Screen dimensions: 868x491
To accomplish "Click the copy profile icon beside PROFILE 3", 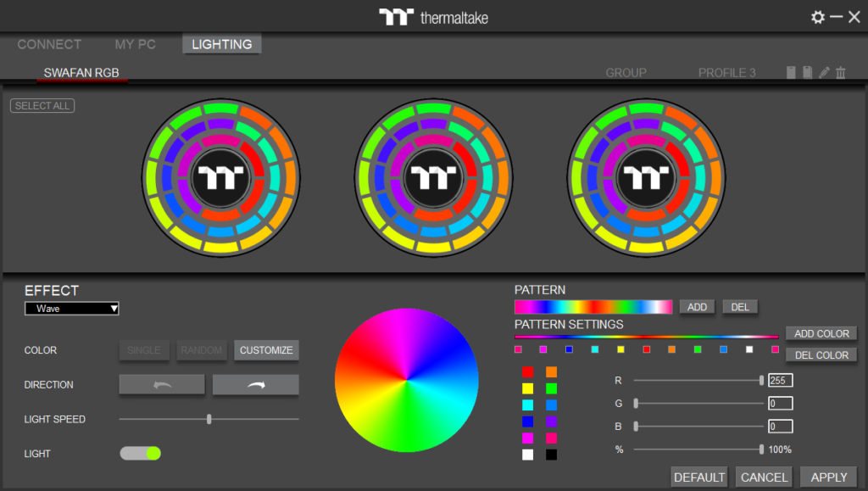I will pos(808,72).
